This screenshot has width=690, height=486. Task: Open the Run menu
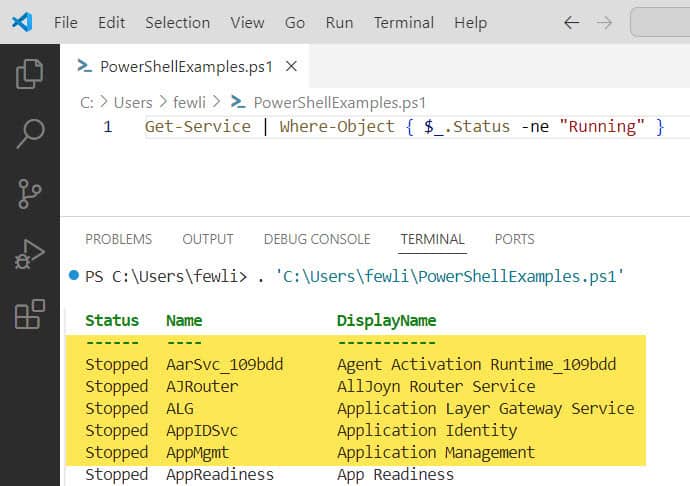[x=339, y=22]
